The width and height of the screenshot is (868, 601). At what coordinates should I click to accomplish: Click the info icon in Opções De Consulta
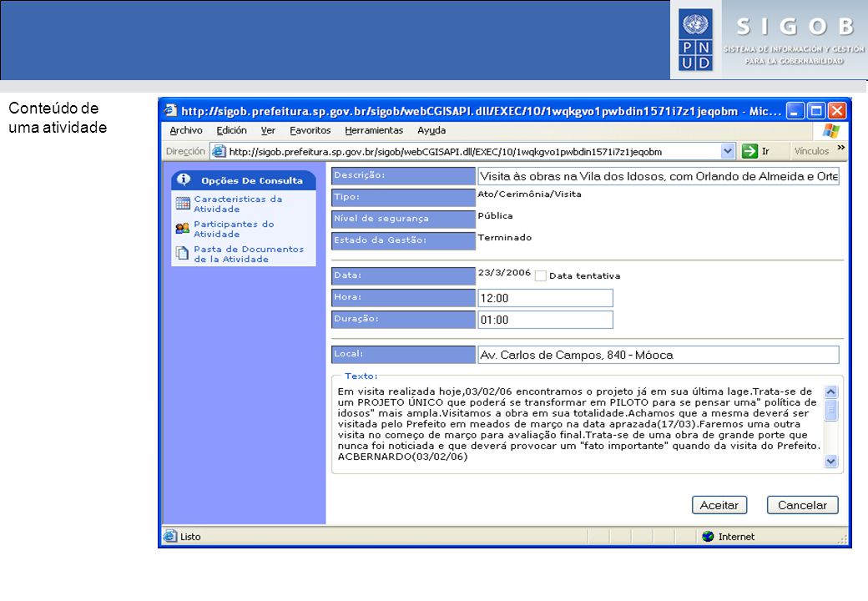point(184,179)
